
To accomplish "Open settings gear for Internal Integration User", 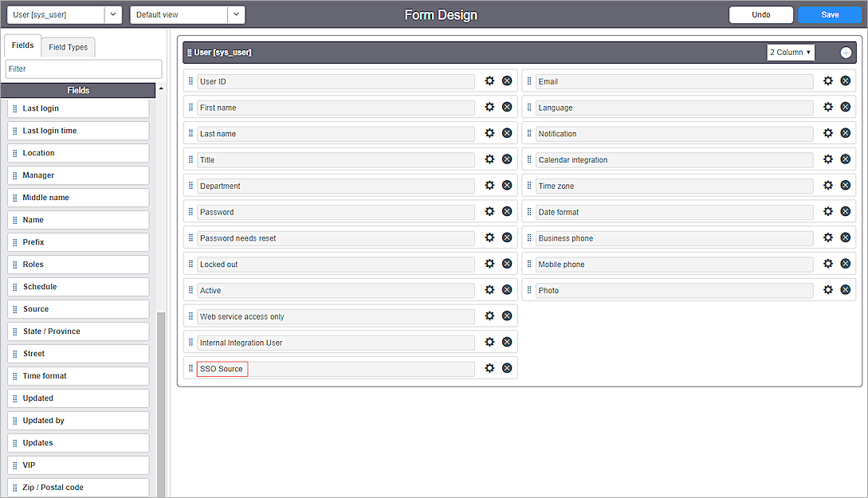I will click(x=489, y=341).
